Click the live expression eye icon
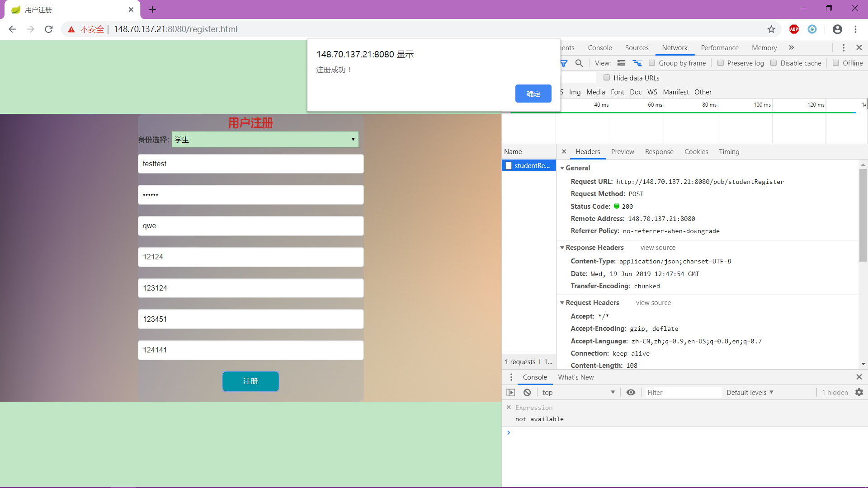This screenshot has height=488, width=868. point(631,392)
